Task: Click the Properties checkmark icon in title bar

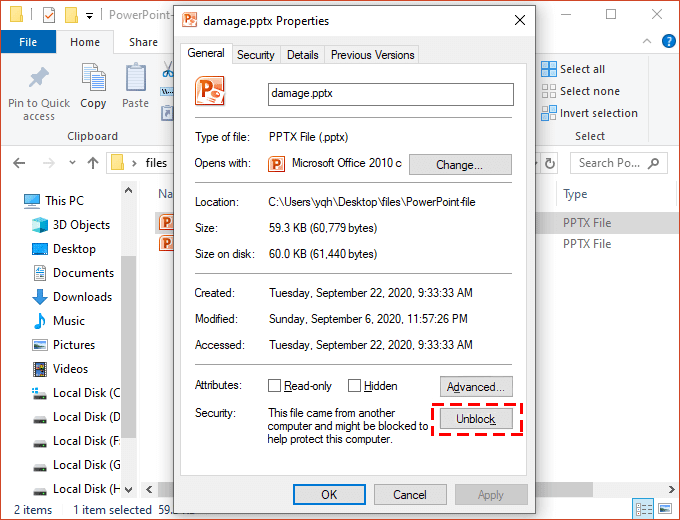Action: 49,15
